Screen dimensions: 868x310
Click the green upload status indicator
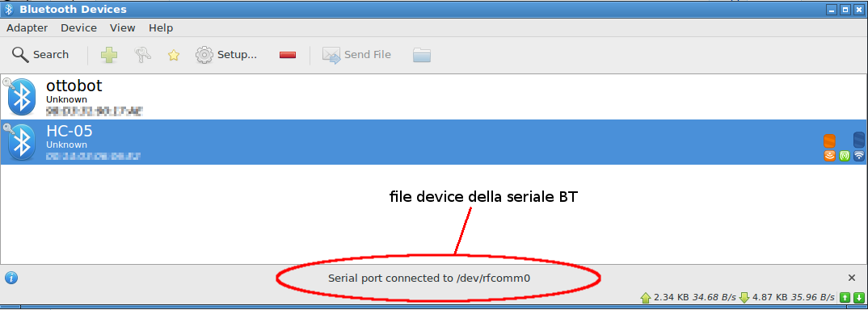point(845,298)
